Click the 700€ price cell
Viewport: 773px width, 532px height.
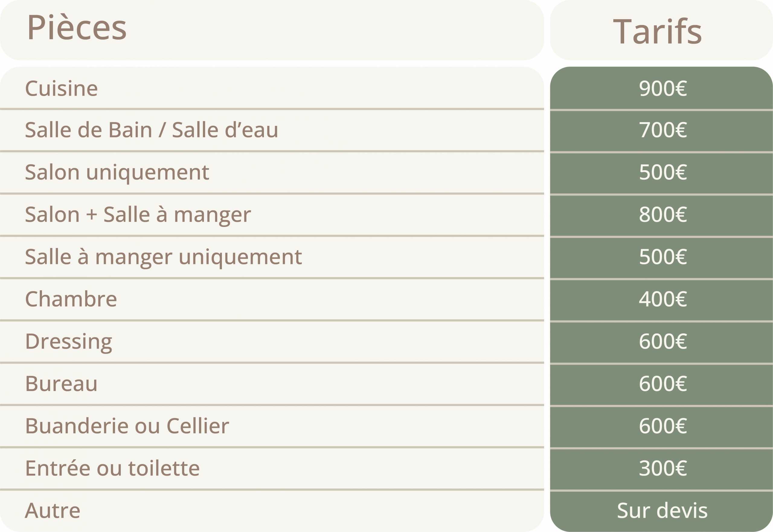tap(662, 130)
